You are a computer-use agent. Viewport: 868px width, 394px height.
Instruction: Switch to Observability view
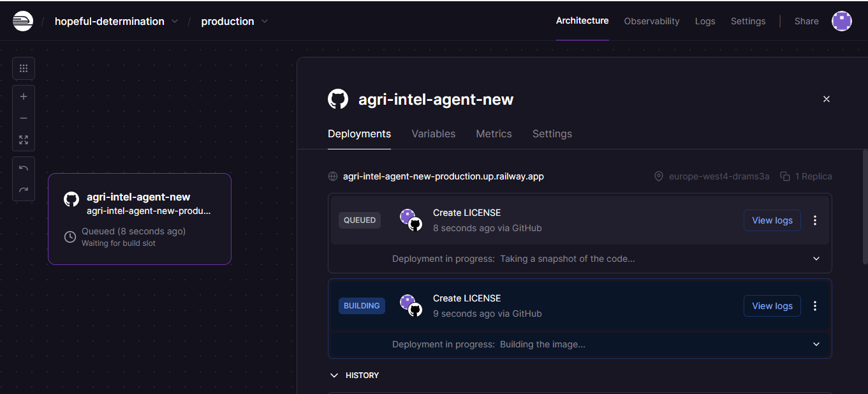652,21
